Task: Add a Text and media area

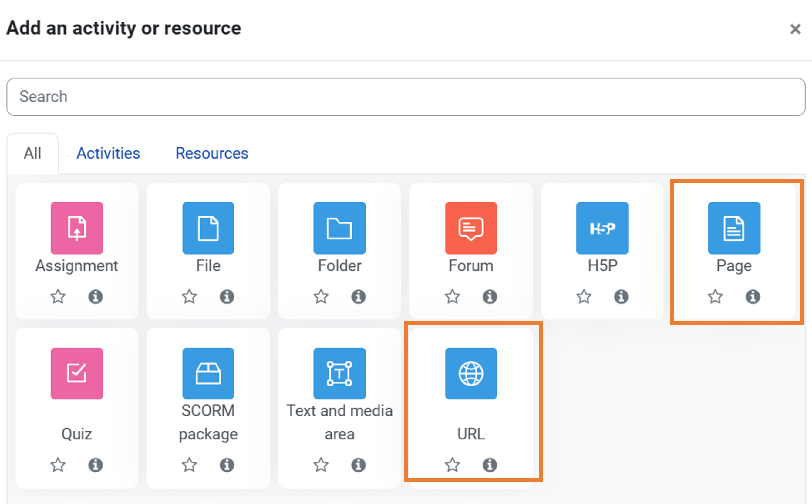Action: pos(339,373)
